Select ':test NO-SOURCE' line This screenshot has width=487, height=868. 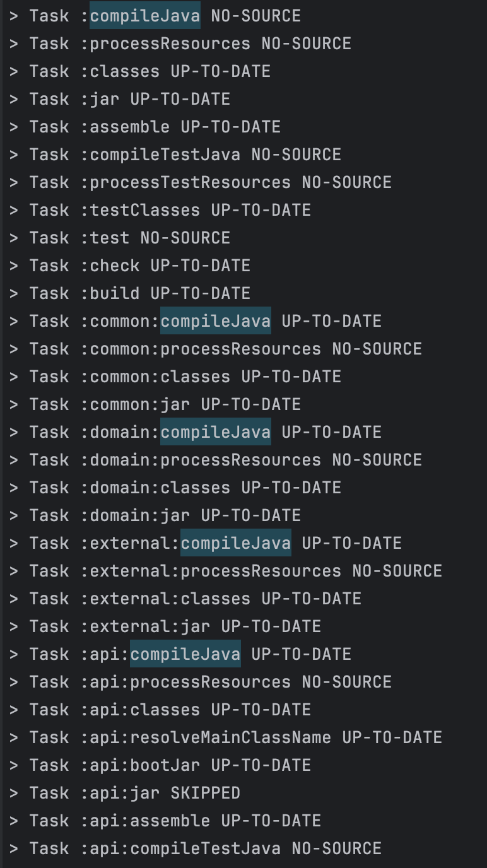click(x=120, y=238)
